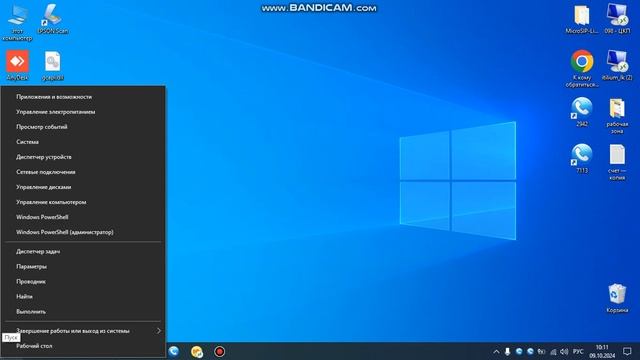Screen dimensions: 640x360
Task: Open the Chrome shortcut К кому обратиться
Action: [582, 68]
